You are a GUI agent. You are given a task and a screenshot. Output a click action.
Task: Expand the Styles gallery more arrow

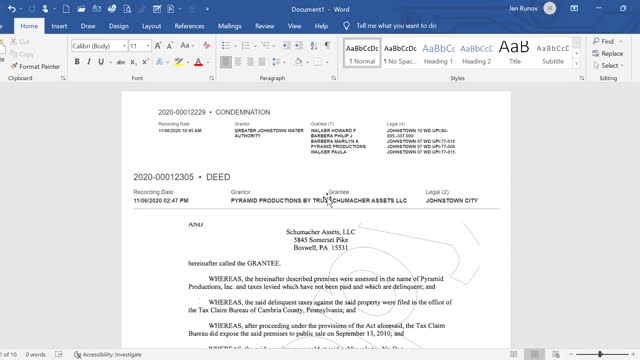pos(576,64)
